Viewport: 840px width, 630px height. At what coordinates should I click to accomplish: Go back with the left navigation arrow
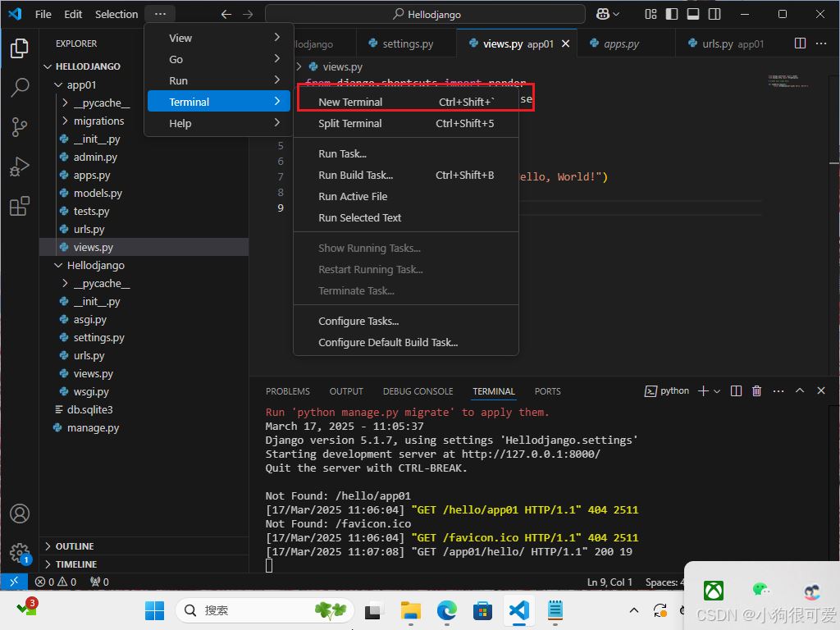[x=226, y=15]
